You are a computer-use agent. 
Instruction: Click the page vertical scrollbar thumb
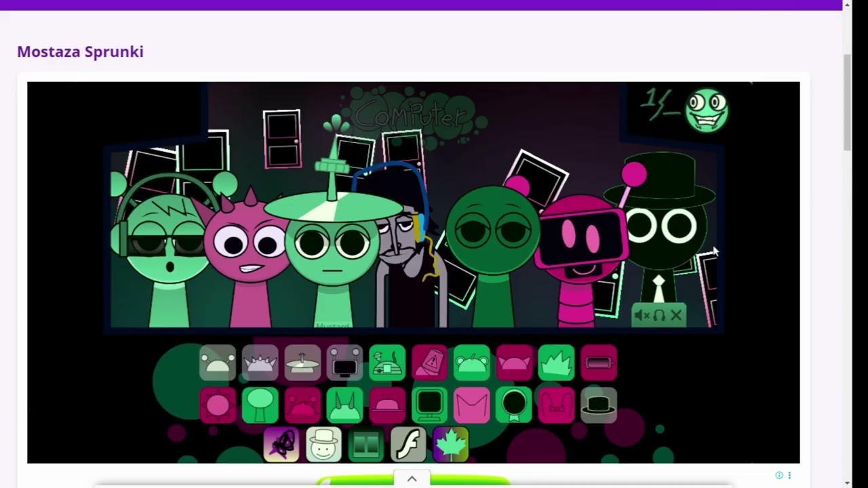[x=847, y=103]
